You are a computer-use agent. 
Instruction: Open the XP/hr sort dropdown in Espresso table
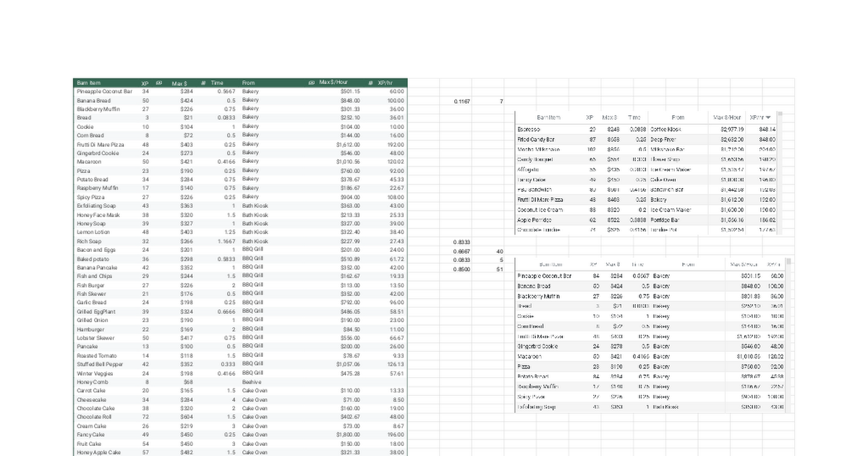768,117
